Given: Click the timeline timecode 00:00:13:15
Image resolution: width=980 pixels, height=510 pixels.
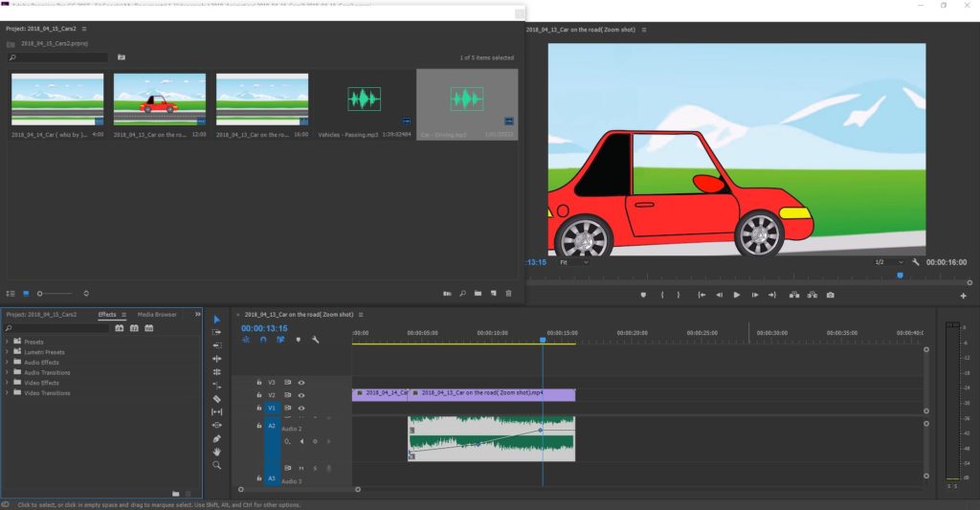Looking at the screenshot, I should (264, 327).
